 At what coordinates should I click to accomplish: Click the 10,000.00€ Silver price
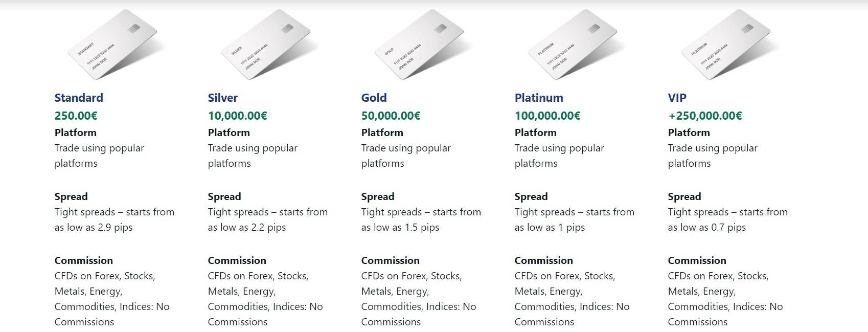[238, 116]
